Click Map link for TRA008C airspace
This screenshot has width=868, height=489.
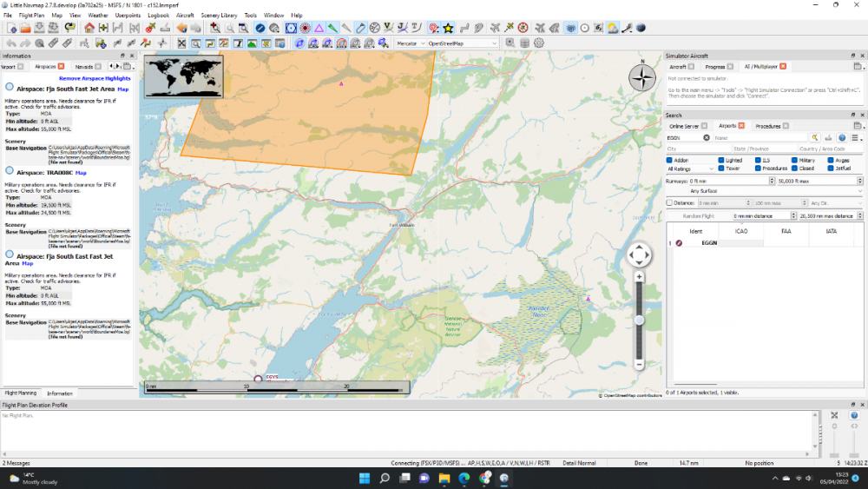pos(81,172)
